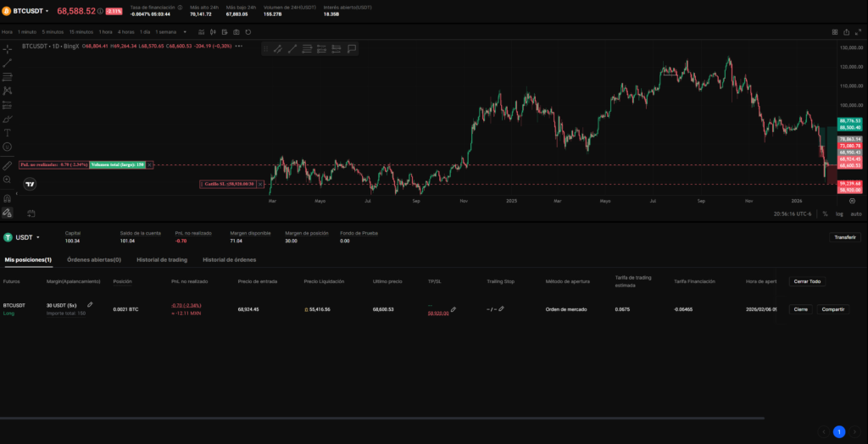The image size is (868, 444).
Task: Edit the TP/SL pencil icon
Action: 453,309
